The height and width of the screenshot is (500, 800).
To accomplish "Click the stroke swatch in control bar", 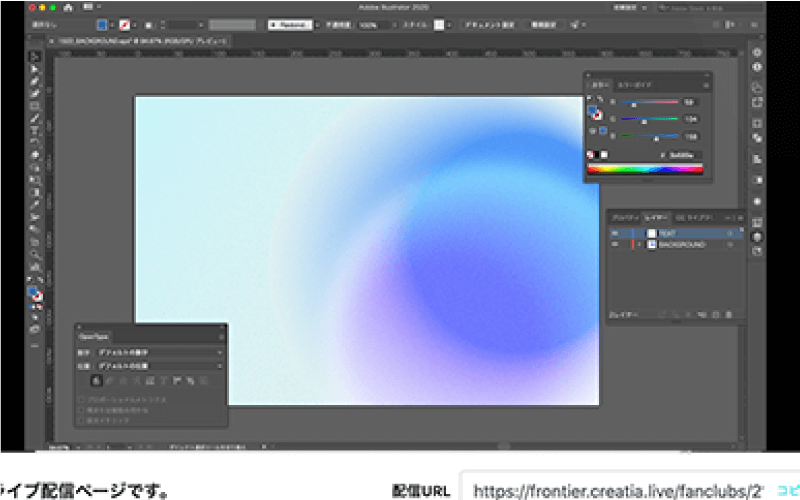I will click(x=124, y=24).
